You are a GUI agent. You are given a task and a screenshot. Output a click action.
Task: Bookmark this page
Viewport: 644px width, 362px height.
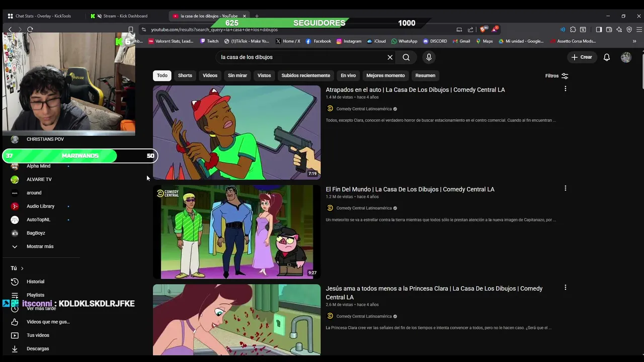click(131, 30)
